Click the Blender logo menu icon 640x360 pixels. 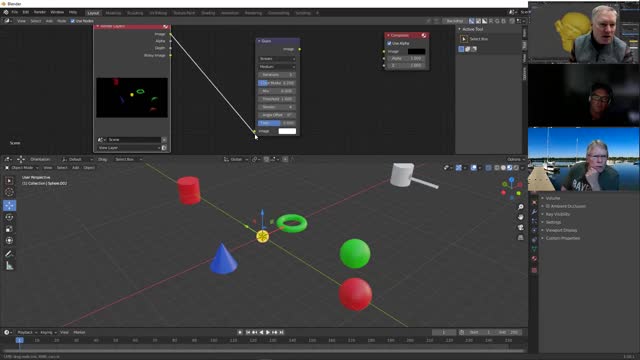pyautogui.click(x=6, y=13)
